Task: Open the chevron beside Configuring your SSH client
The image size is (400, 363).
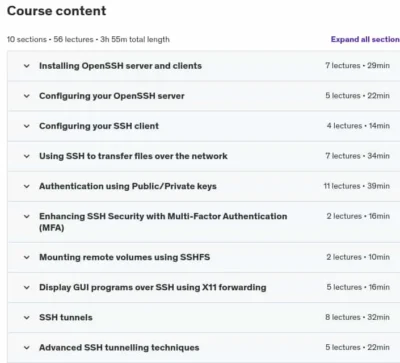Action: coord(27,126)
